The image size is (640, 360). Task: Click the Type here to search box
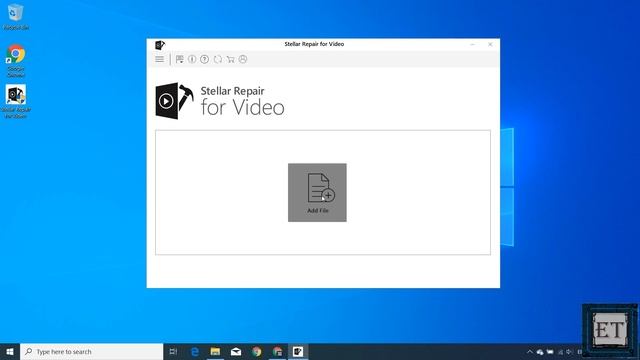[x=91, y=351]
